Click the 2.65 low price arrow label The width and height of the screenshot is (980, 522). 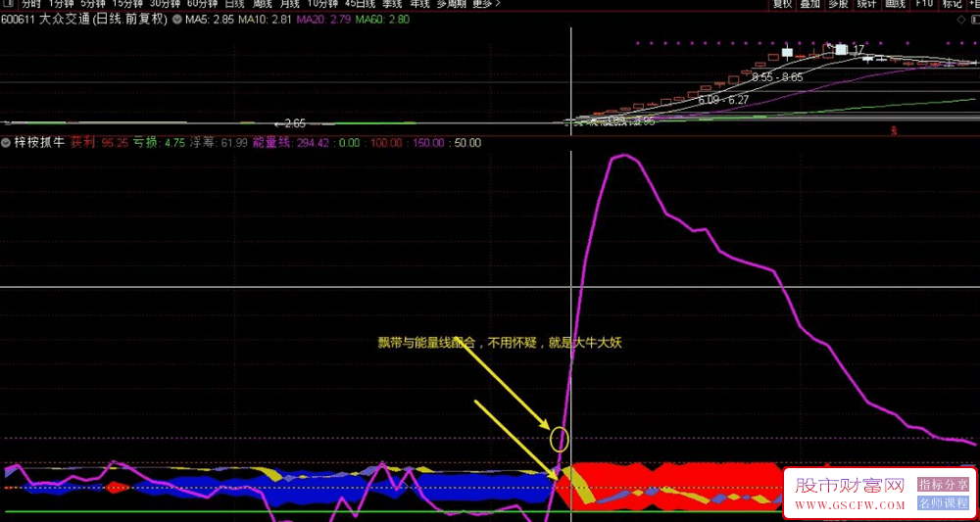[x=289, y=123]
